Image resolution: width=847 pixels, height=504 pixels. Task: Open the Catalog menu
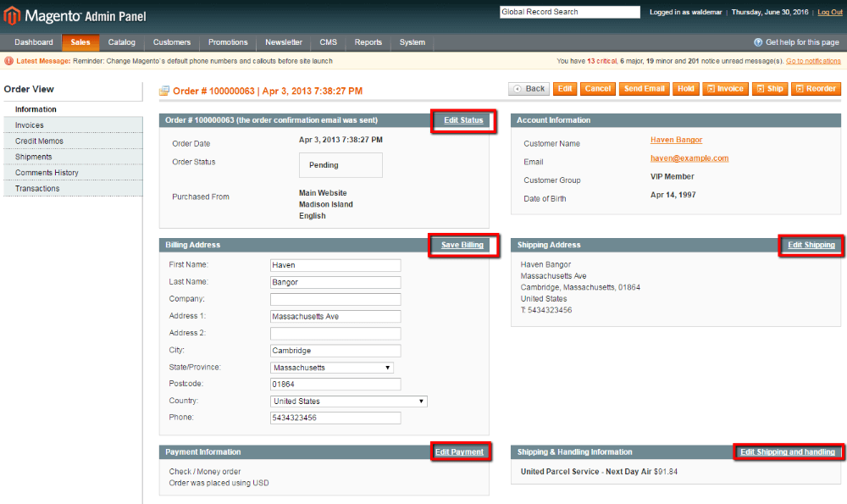(122, 42)
